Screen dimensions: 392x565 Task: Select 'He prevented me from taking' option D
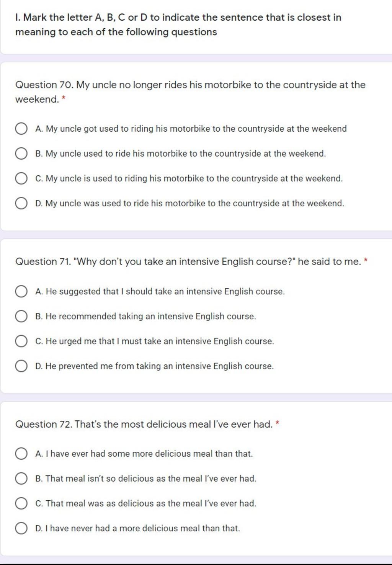[21, 366]
